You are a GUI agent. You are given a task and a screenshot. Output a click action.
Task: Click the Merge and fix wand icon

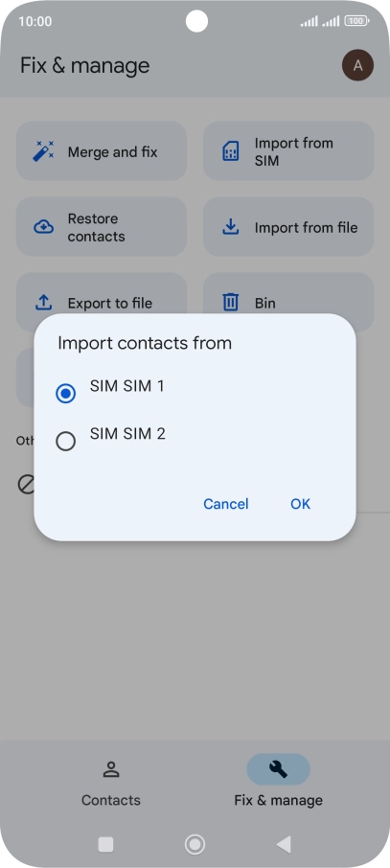(43, 151)
